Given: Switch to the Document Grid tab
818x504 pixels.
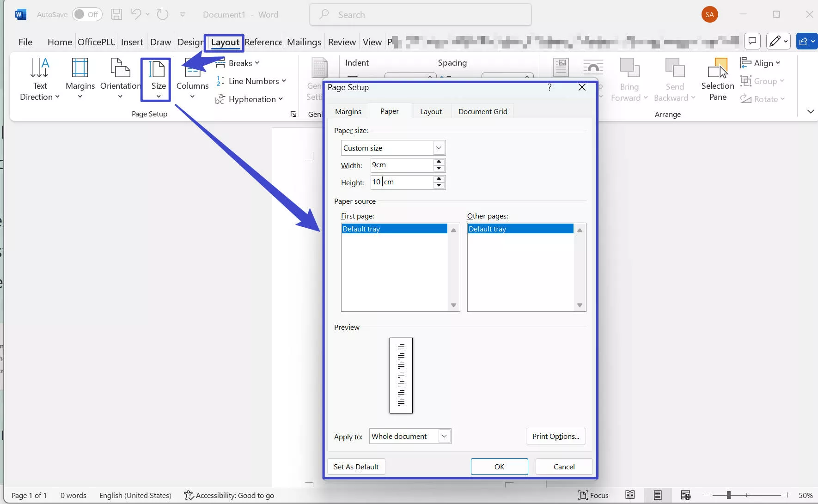Looking at the screenshot, I should 482,111.
